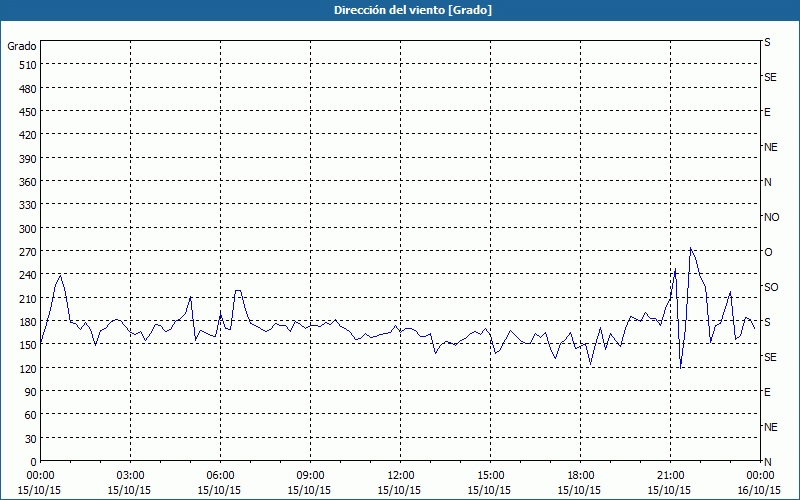Click the wind line's lowest dip after 21:00
The width and height of the screenshot is (800, 500).
click(x=681, y=367)
